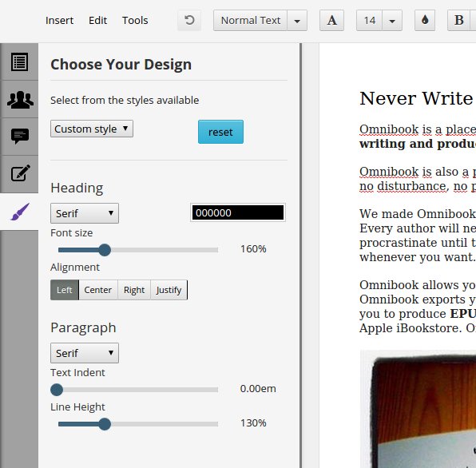Toggle bold B formatting
Image resolution: width=476 pixels, height=468 pixels.
[x=459, y=20]
